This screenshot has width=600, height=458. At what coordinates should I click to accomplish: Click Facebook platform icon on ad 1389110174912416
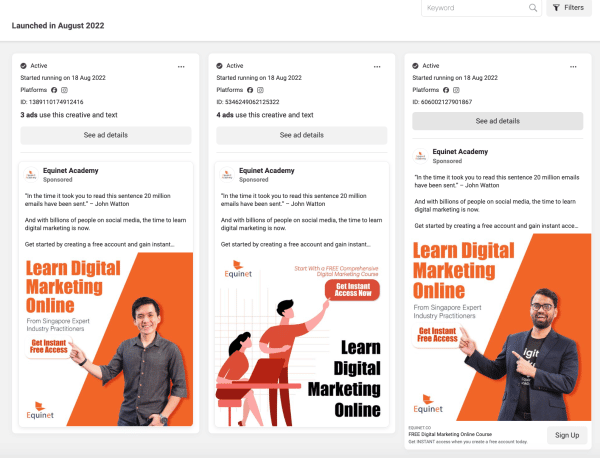pos(54,90)
